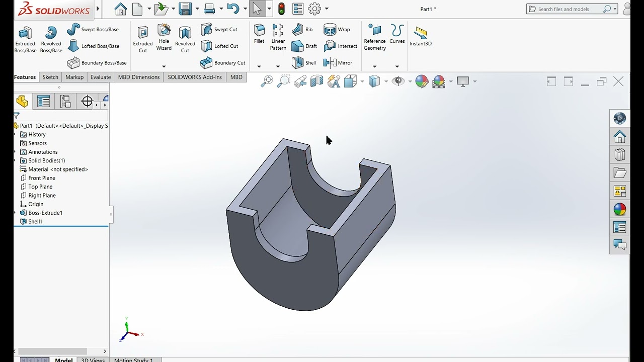This screenshot has height=362, width=644.
Task: Open the Custom Properties task pane icon
Action: (620, 227)
